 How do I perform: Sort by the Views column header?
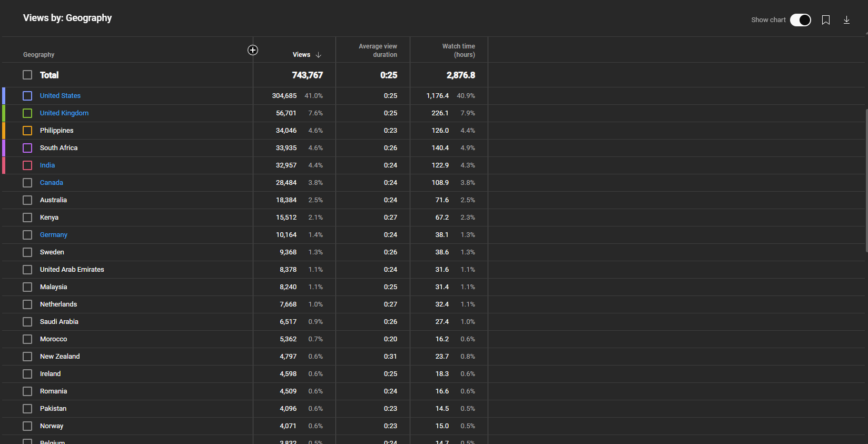pyautogui.click(x=301, y=55)
